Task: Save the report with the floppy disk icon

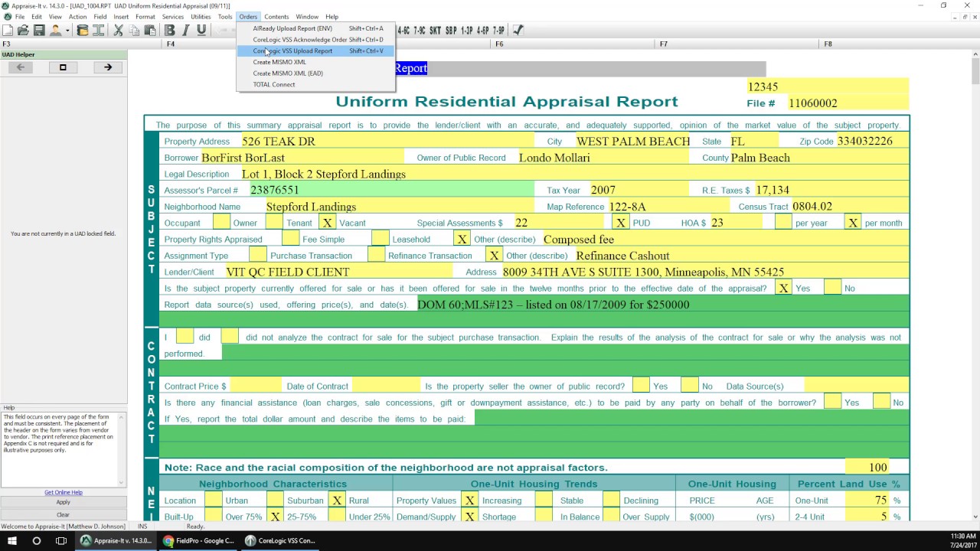Action: pyautogui.click(x=38, y=31)
